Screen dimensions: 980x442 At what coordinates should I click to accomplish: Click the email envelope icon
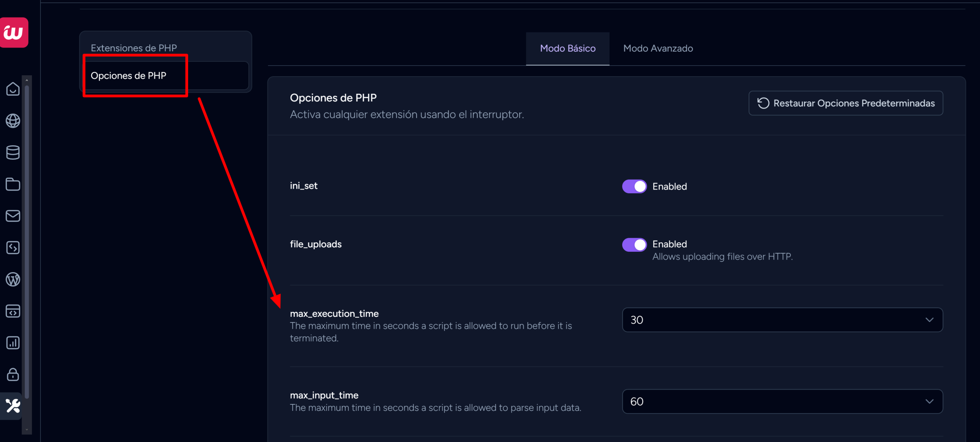point(13,216)
